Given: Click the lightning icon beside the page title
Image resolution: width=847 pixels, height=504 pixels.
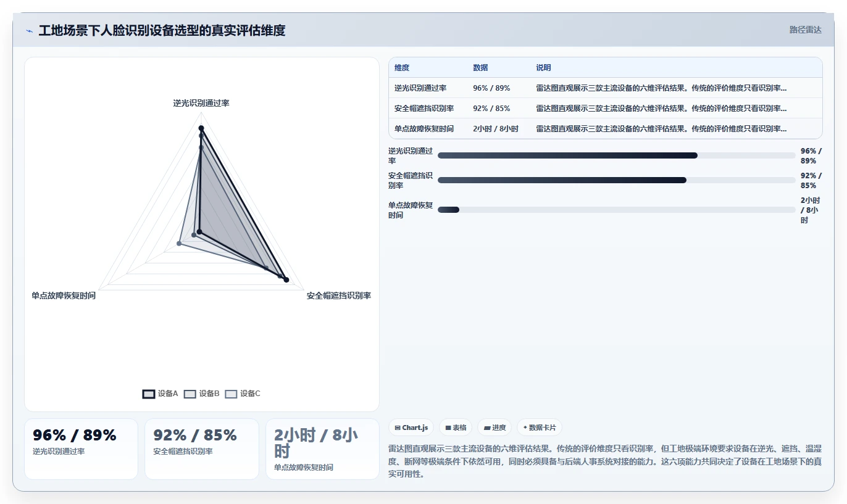Looking at the screenshot, I should [x=29, y=31].
